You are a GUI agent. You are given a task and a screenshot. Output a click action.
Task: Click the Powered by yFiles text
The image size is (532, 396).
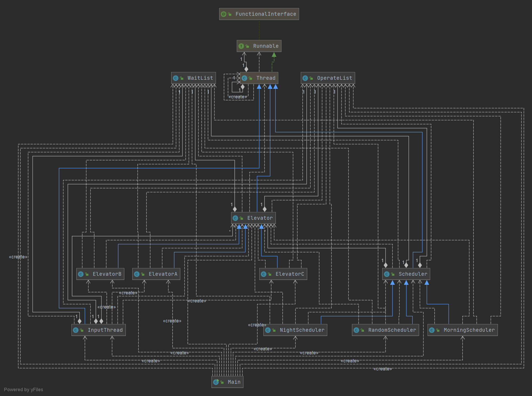[23, 390]
